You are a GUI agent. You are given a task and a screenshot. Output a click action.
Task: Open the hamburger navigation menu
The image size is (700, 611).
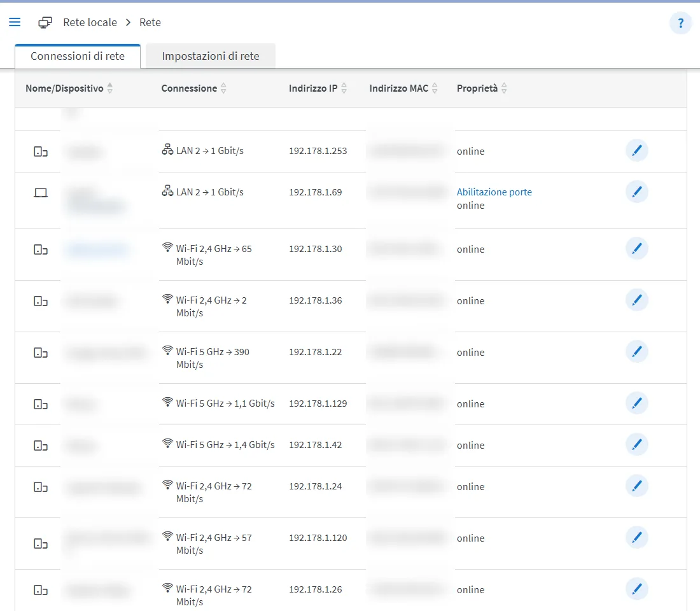[x=15, y=22]
